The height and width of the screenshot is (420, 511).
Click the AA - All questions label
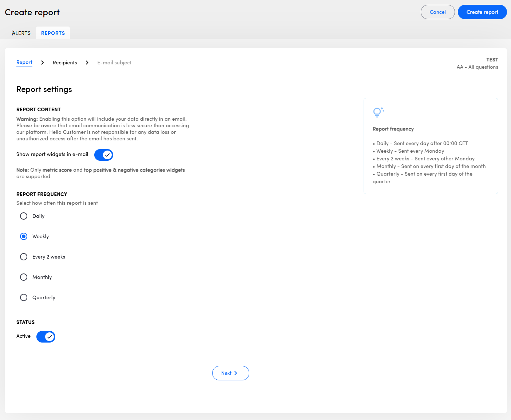477,67
